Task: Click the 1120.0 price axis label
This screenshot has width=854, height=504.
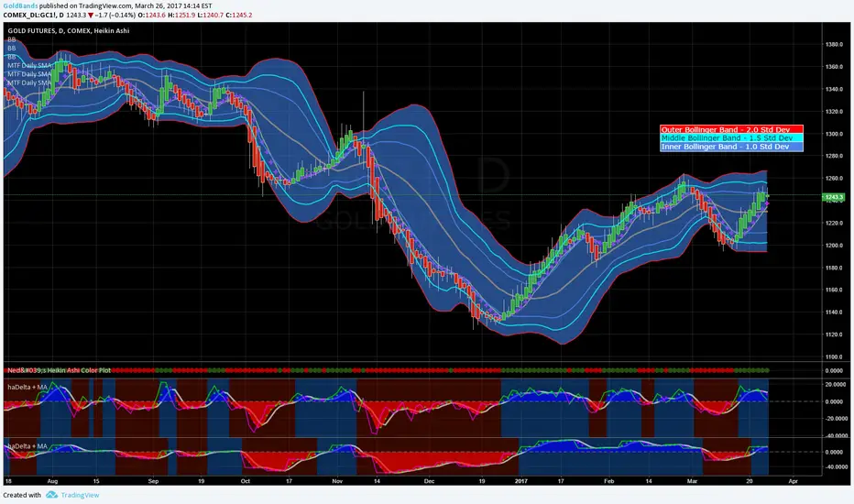Action: (834, 334)
